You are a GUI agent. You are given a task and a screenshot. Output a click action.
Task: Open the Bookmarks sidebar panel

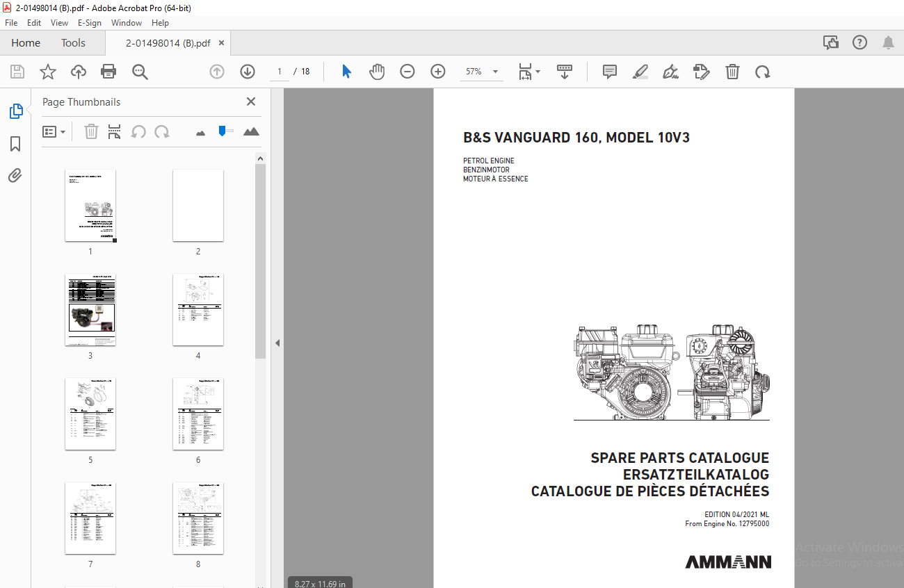[x=15, y=144]
